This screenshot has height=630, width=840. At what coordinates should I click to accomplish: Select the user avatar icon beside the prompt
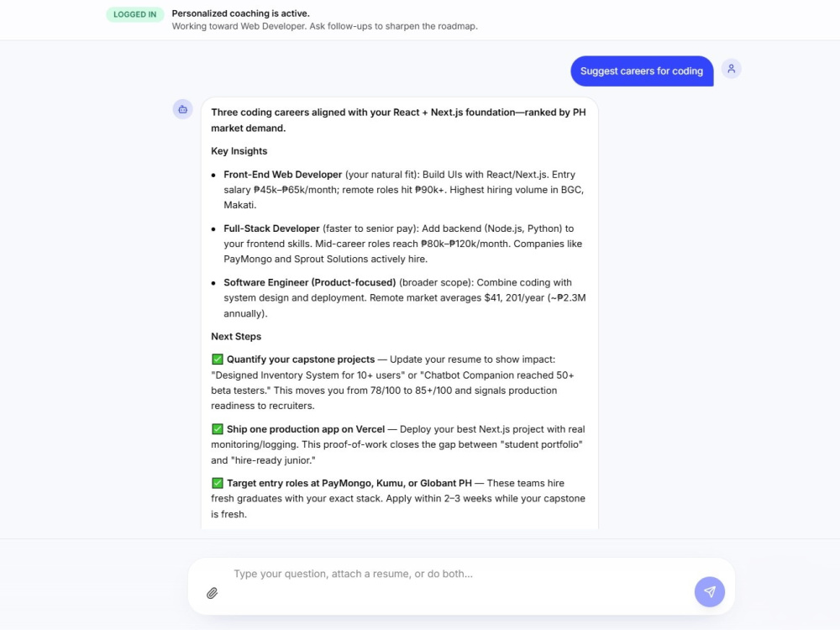point(732,69)
